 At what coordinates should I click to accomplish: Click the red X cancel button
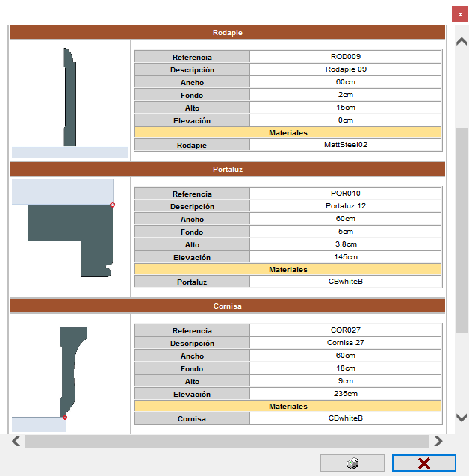423,463
